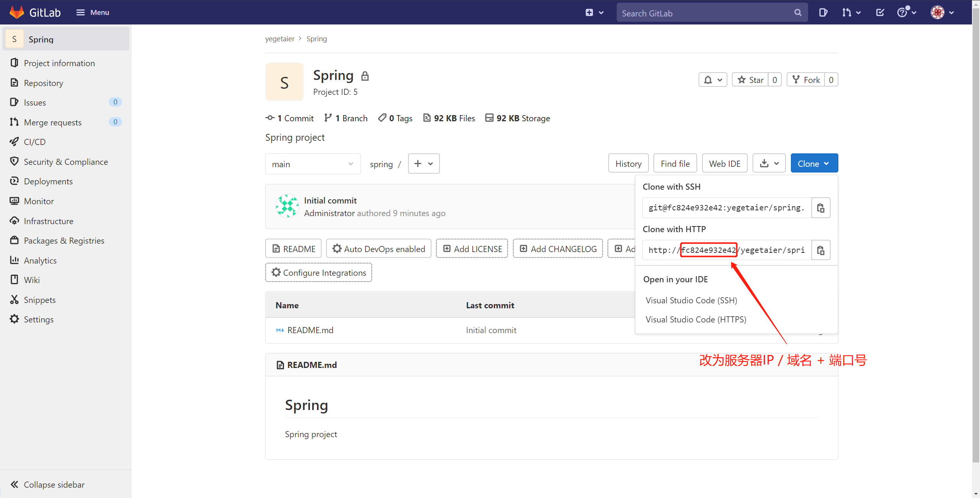Open the notification bell dropdown

coord(712,80)
